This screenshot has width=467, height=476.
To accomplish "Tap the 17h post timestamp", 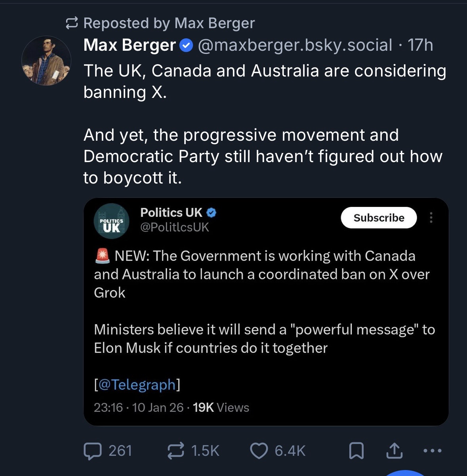I will point(420,45).
